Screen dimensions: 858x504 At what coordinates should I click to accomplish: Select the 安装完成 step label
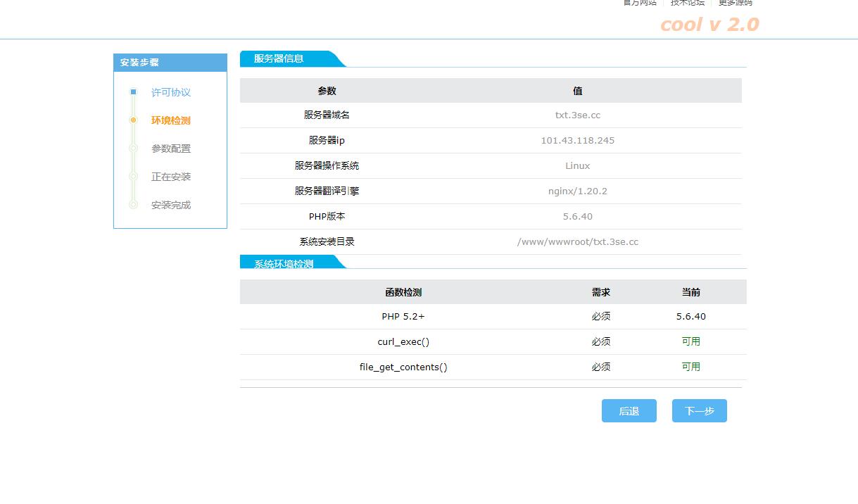[171, 205]
